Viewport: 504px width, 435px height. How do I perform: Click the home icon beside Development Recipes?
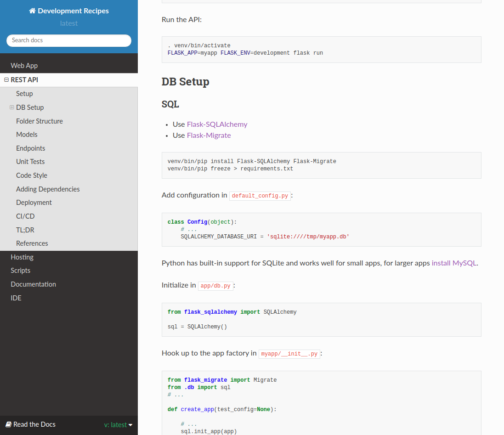click(x=32, y=11)
